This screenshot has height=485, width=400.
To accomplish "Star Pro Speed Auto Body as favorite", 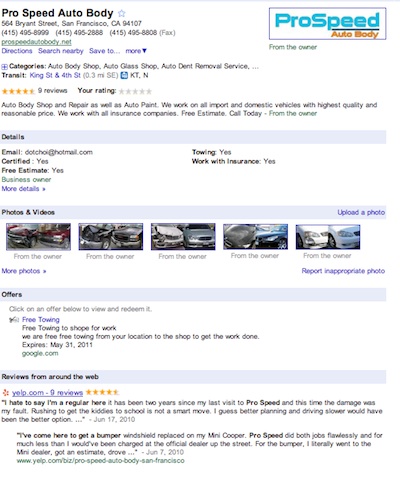I will point(122,13).
